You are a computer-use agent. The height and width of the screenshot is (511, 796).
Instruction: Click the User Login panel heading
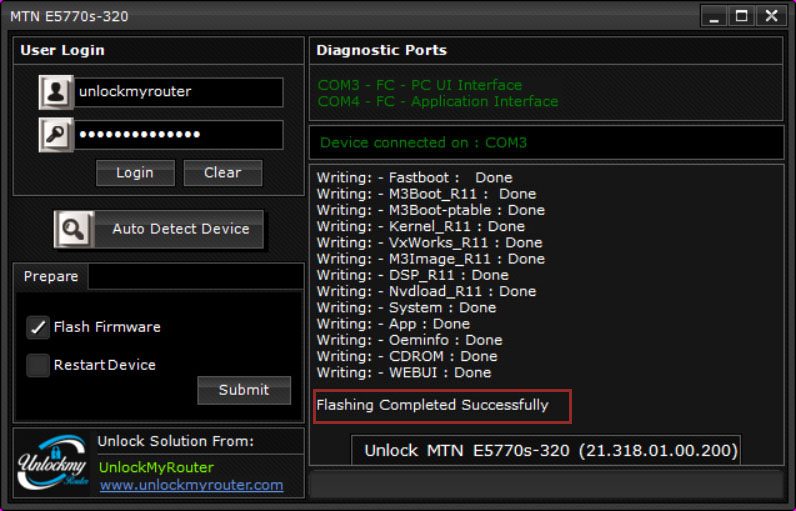[x=62, y=50]
